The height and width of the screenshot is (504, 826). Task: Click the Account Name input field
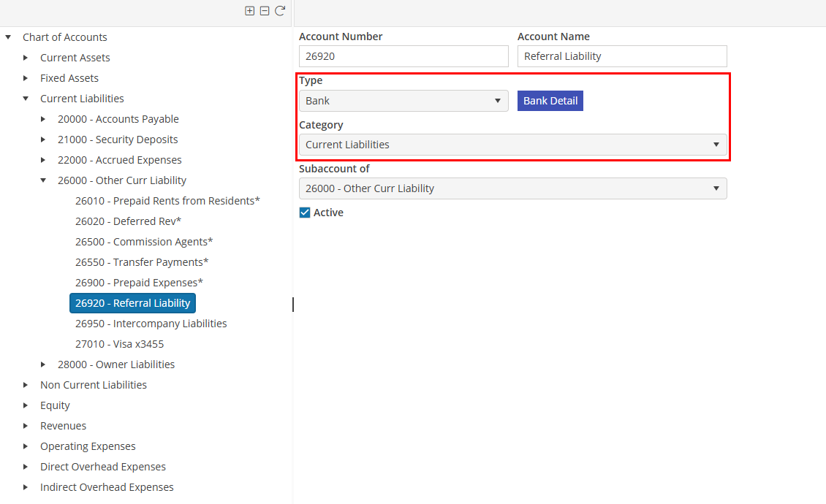(x=621, y=56)
